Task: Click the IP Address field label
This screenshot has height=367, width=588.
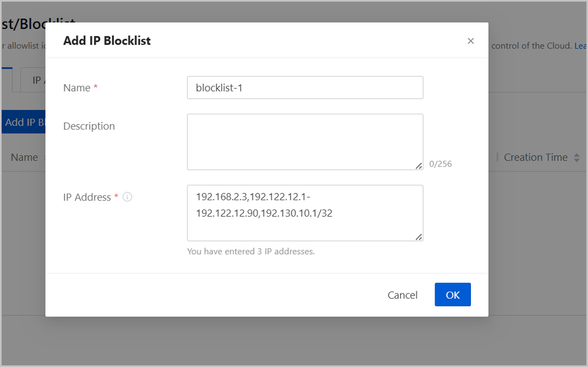Action: click(87, 197)
